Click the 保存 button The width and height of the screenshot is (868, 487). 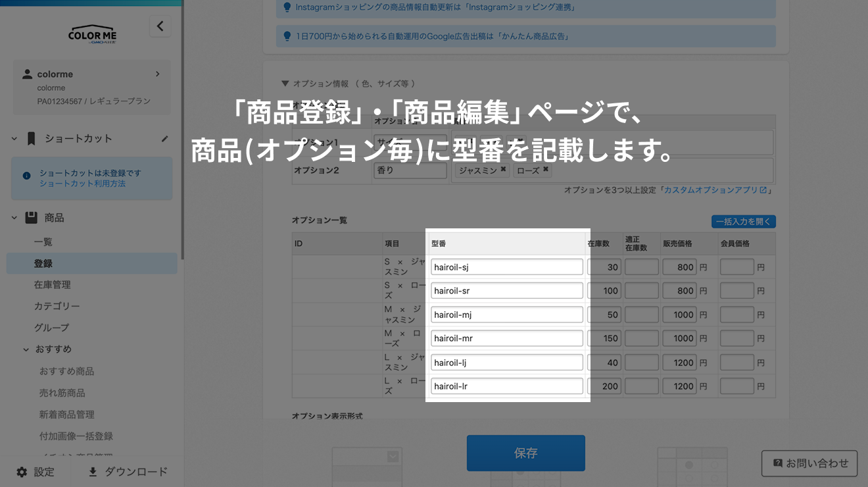pos(526,453)
